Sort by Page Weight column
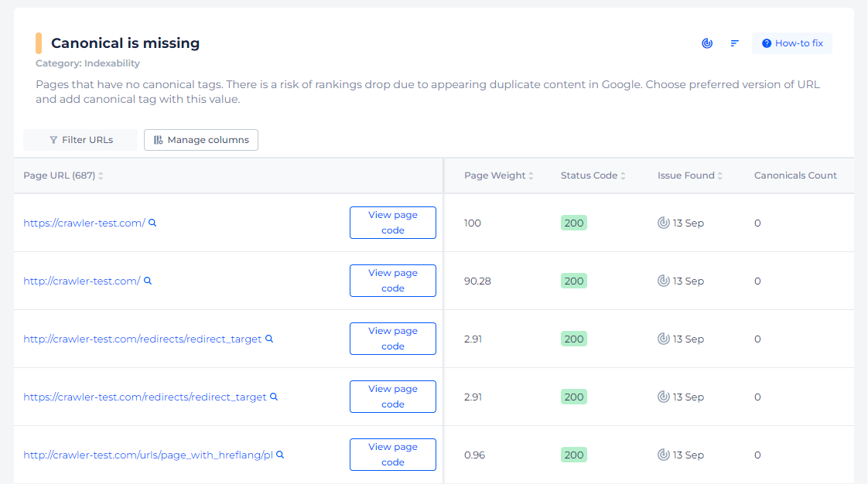Image resolution: width=868 pixels, height=484 pixels. pyautogui.click(x=499, y=176)
